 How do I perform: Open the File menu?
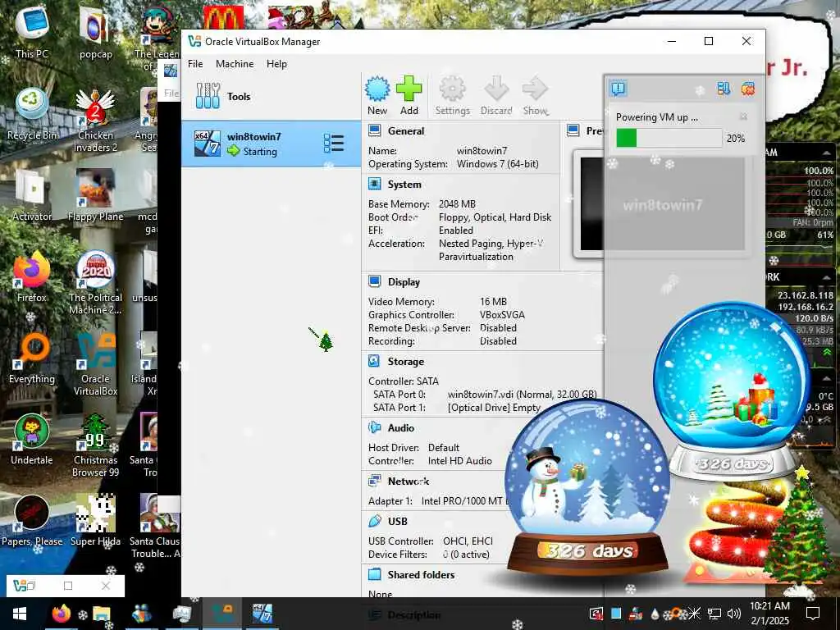pos(195,64)
